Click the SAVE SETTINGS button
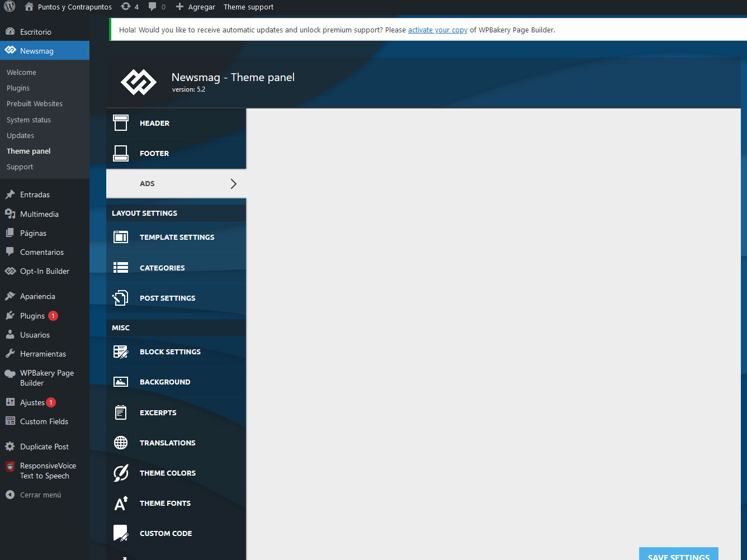 [678, 554]
